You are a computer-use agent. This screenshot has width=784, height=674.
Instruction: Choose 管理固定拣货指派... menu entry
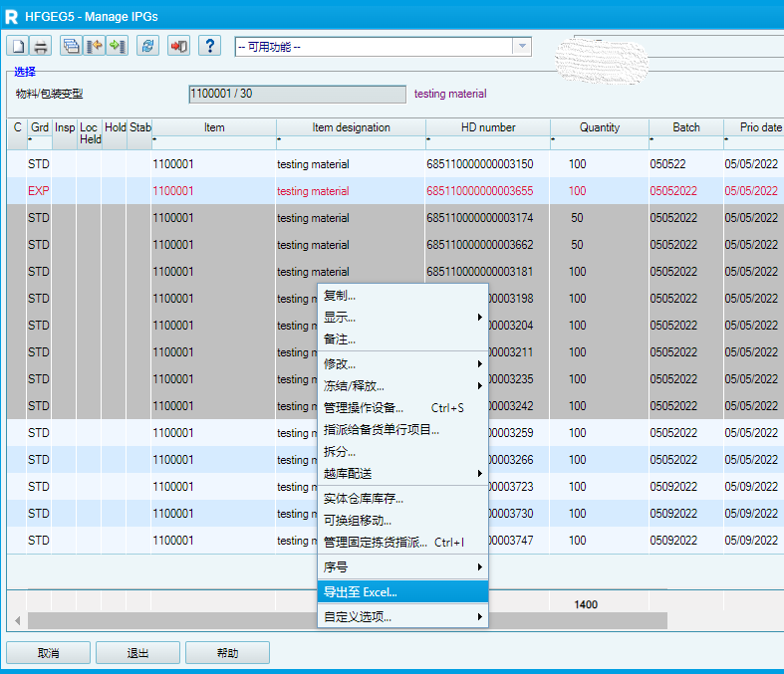tap(403, 543)
